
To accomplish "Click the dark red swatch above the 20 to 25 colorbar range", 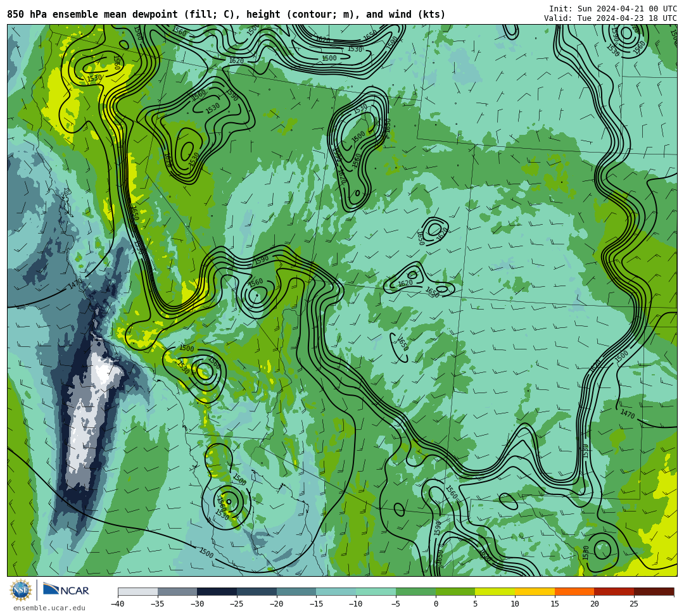I will pos(614,591).
